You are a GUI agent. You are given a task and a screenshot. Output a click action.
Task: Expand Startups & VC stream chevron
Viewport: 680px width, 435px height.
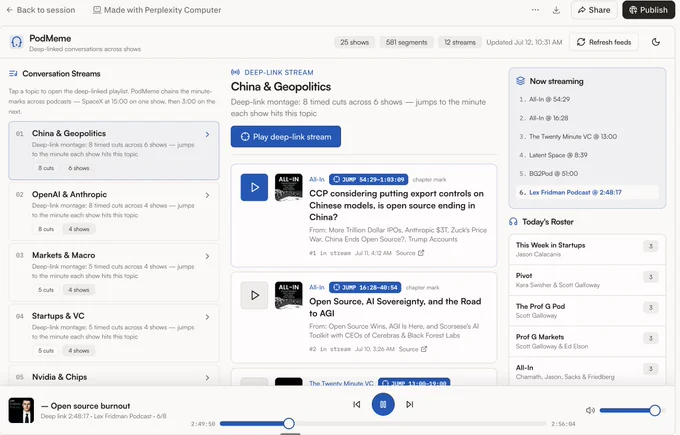207,317
